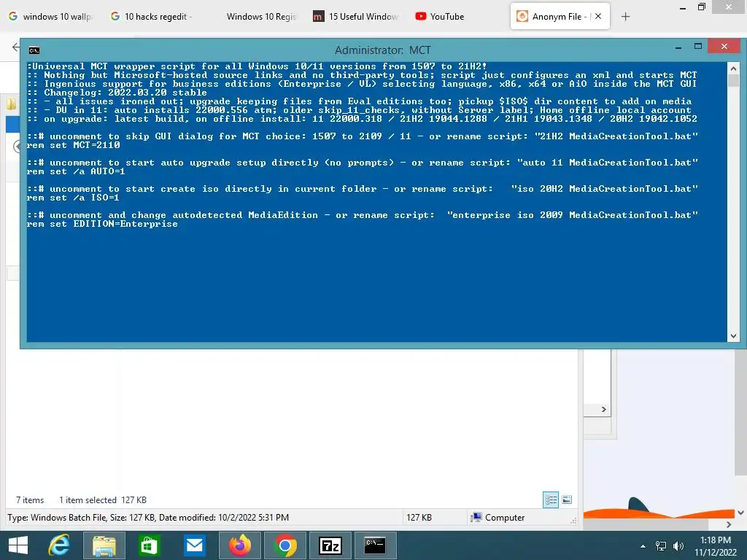Click '7 items' in Explorer status bar
Image resolution: width=747 pixels, height=560 pixels.
click(30, 500)
